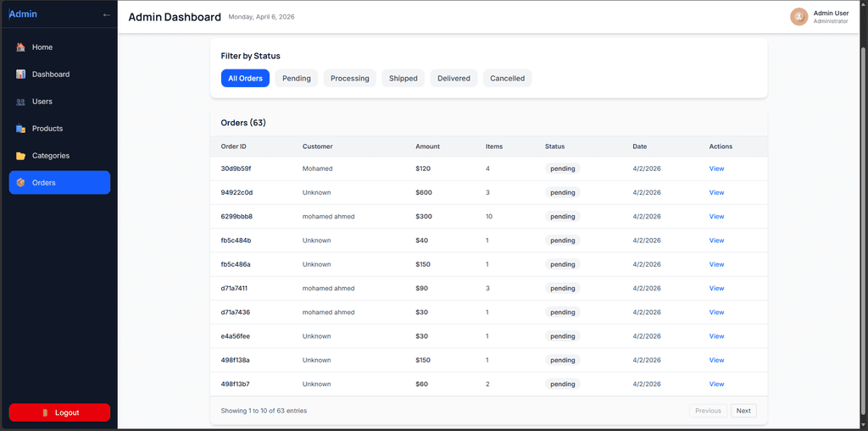Collapse sidebar with the arrow icon
The width and height of the screenshot is (868, 431).
[106, 14]
